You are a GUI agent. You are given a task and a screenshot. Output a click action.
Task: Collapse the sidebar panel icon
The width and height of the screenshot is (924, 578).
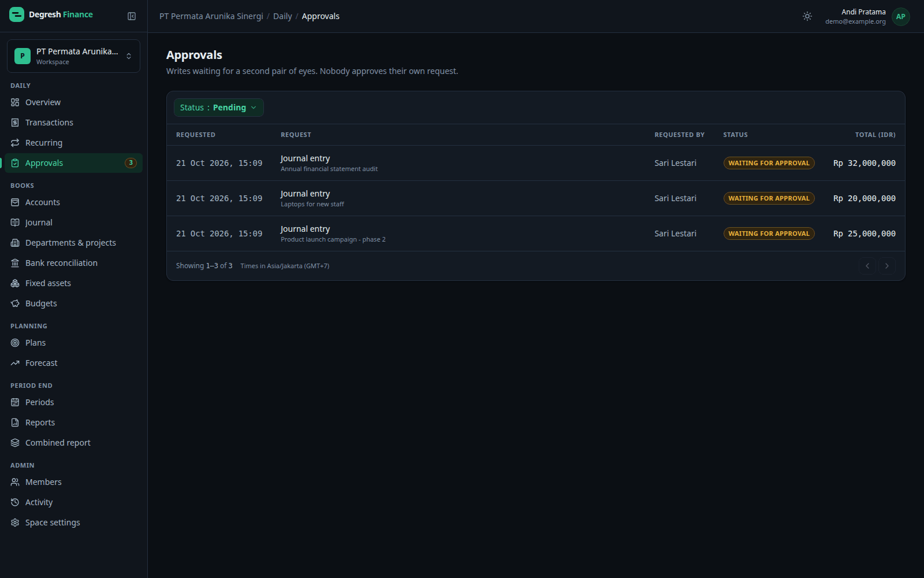tap(132, 16)
